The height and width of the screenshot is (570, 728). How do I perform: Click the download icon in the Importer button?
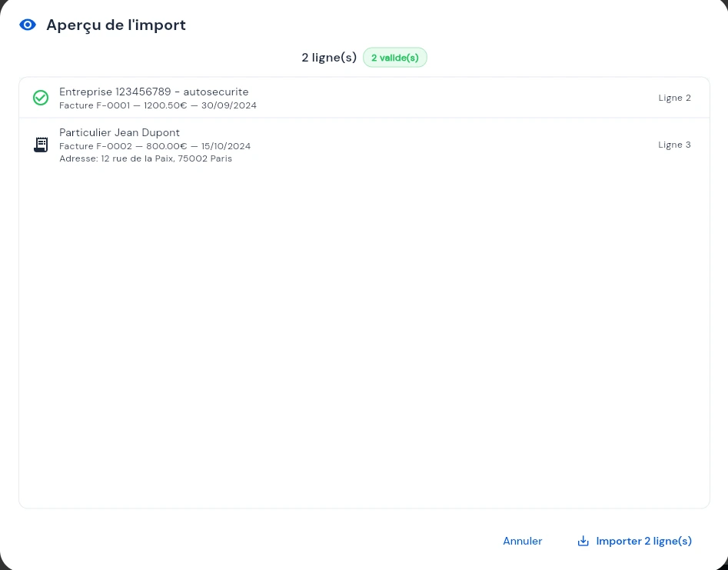[583, 541]
